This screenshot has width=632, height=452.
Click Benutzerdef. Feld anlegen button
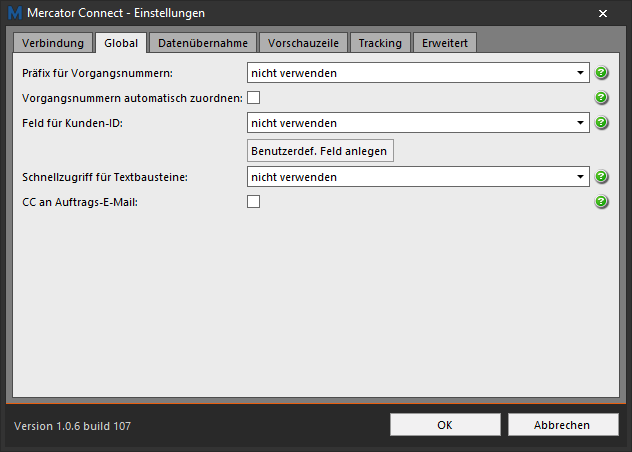point(320,151)
